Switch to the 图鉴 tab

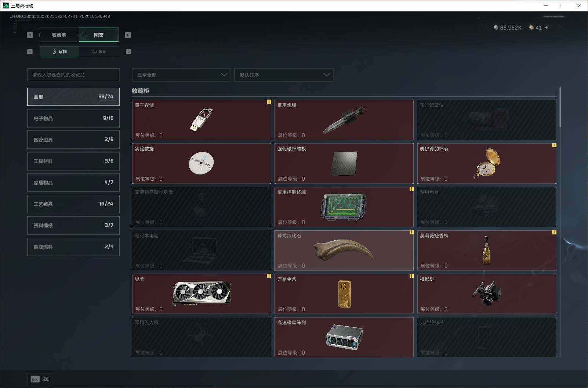(x=99, y=35)
